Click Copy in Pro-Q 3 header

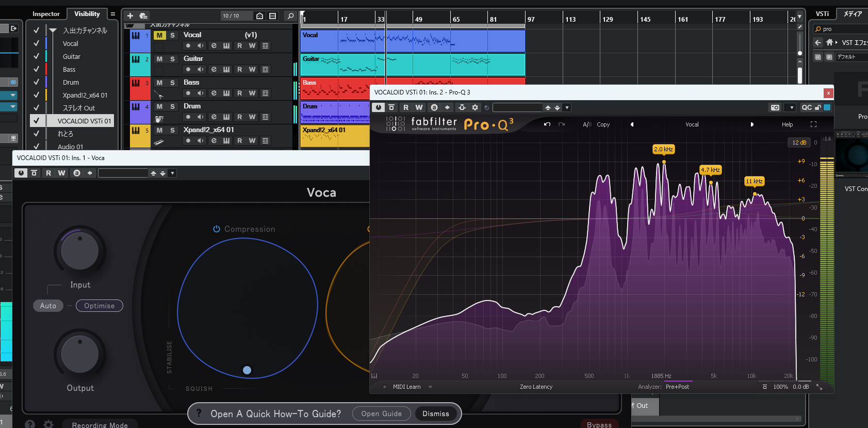pyautogui.click(x=603, y=124)
